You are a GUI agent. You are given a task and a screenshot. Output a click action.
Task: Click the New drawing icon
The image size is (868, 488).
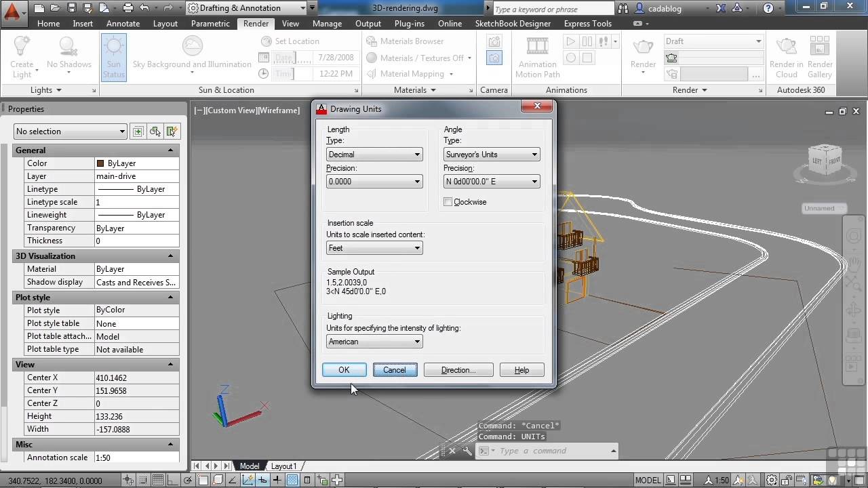[39, 8]
